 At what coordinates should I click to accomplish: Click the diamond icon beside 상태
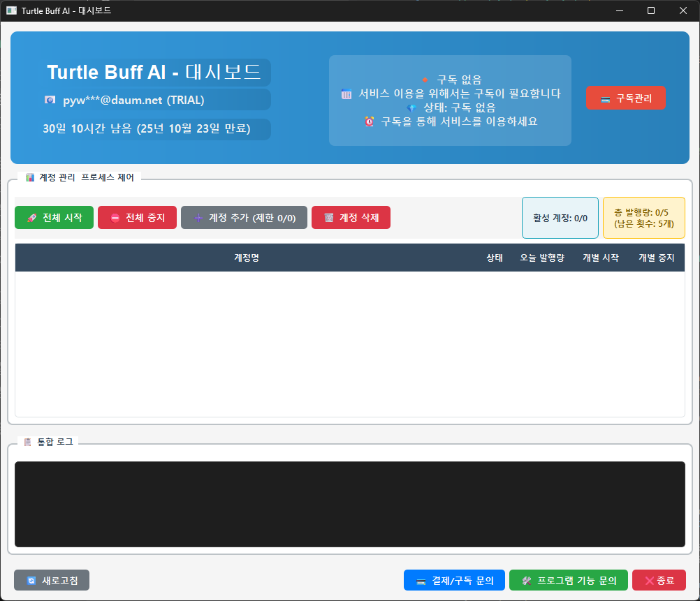411,108
